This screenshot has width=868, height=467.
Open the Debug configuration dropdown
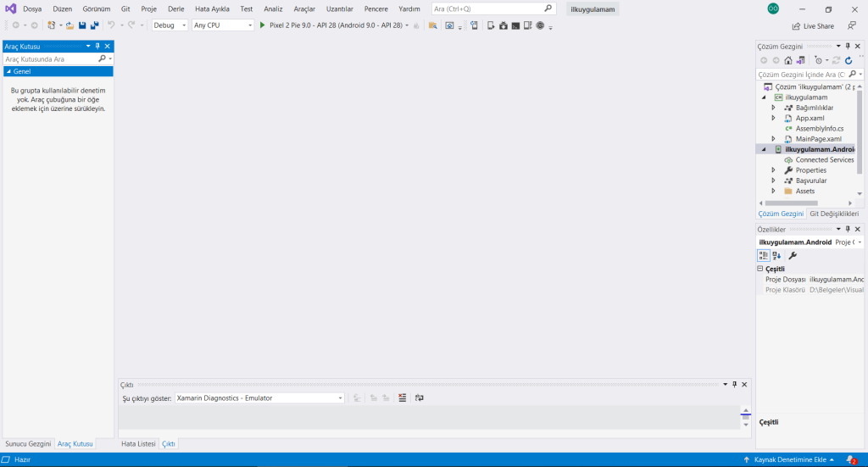170,25
